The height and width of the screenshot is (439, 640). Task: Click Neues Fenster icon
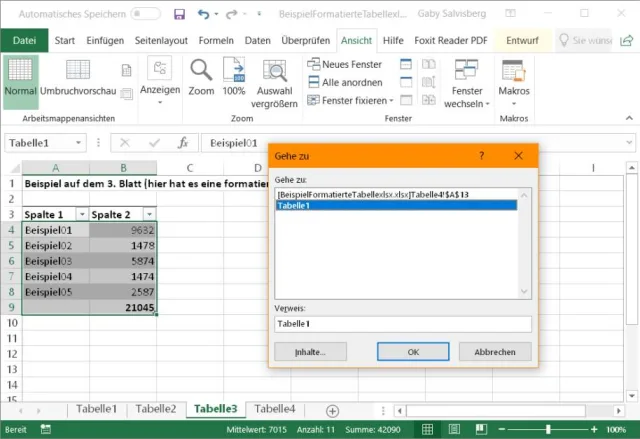(314, 64)
